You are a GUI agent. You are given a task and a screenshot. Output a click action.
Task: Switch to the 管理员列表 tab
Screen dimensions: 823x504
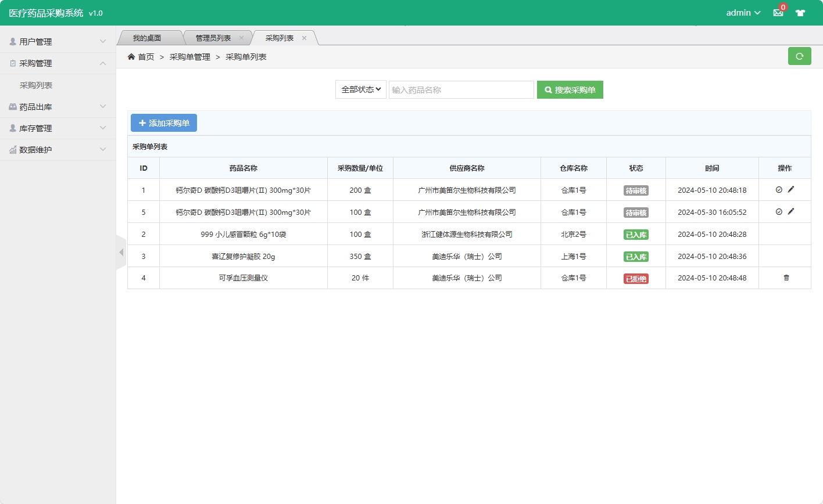(x=214, y=37)
